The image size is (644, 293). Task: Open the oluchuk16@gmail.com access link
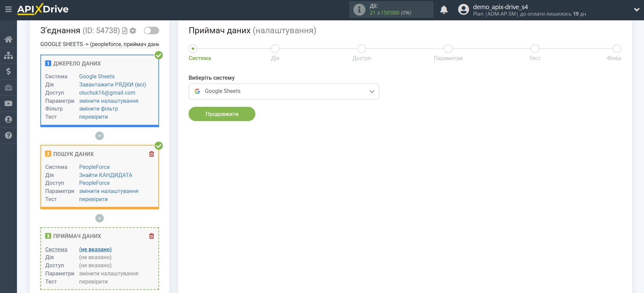tap(107, 93)
